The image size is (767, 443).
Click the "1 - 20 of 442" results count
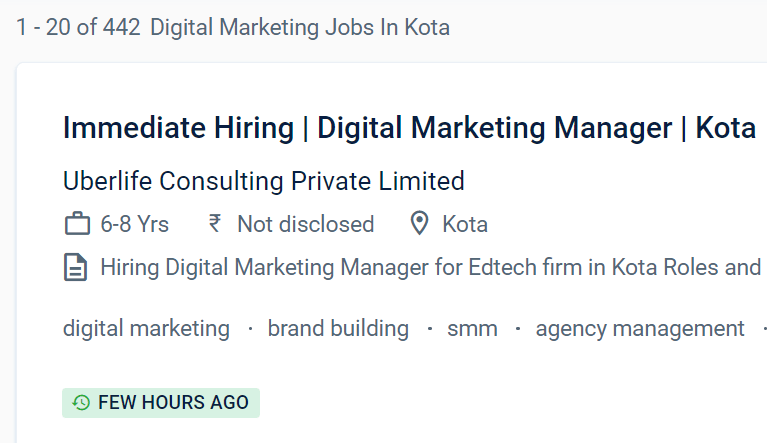tap(79, 27)
